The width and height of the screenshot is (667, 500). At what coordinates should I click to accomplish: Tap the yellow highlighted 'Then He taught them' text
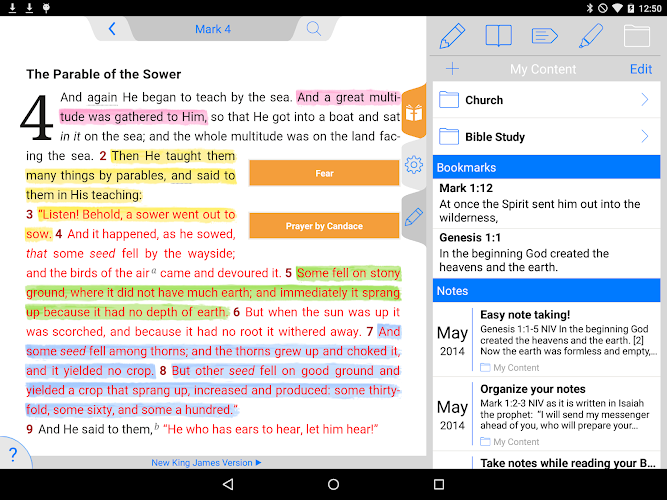click(x=173, y=156)
